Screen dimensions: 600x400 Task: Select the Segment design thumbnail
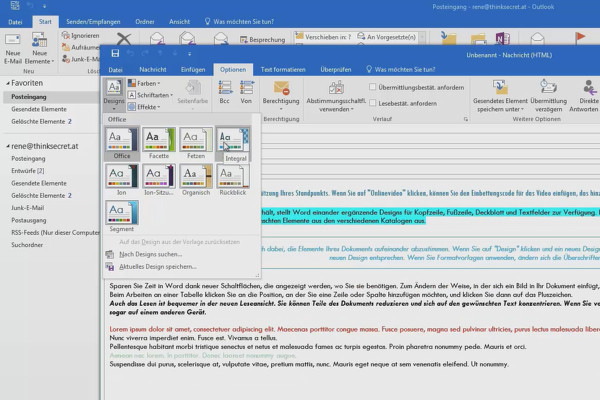122,217
